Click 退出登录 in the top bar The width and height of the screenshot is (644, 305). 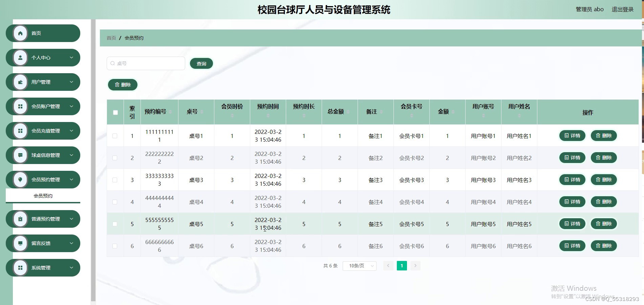pyautogui.click(x=622, y=9)
